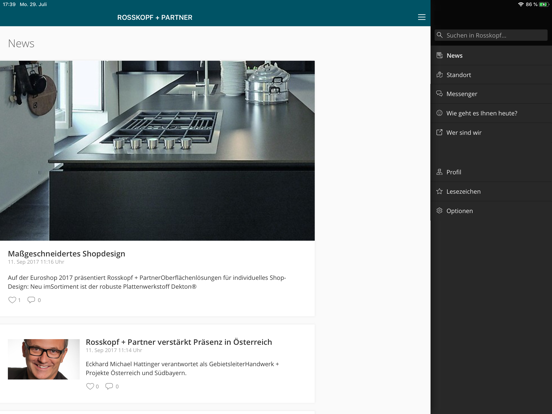Open the hamburger menu icon
This screenshot has width=552, height=414.
pos(421,17)
